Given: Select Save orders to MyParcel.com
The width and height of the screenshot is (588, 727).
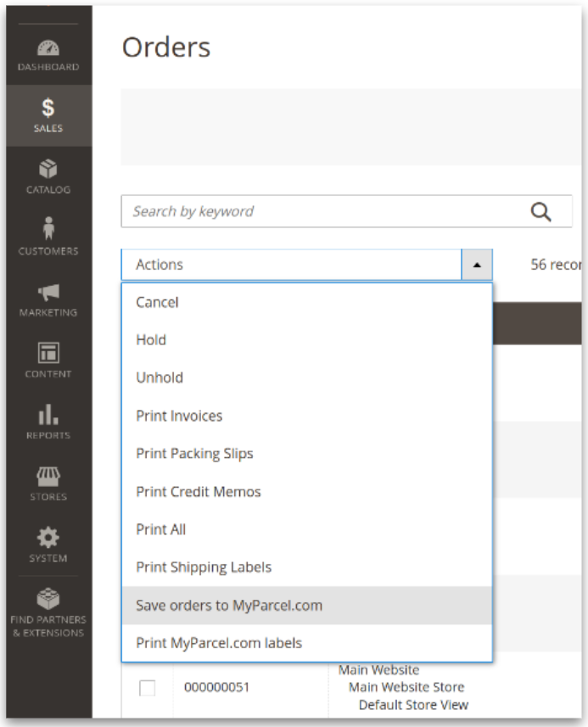Looking at the screenshot, I should [229, 606].
